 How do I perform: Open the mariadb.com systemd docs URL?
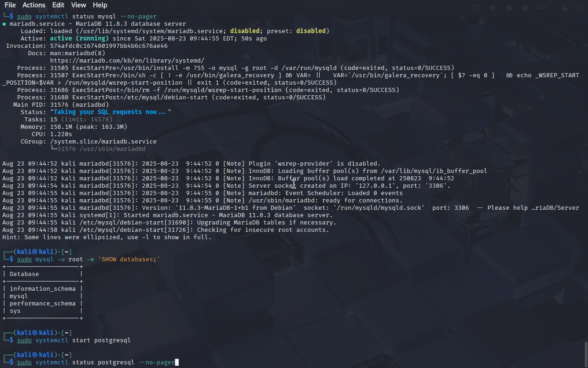(x=127, y=61)
